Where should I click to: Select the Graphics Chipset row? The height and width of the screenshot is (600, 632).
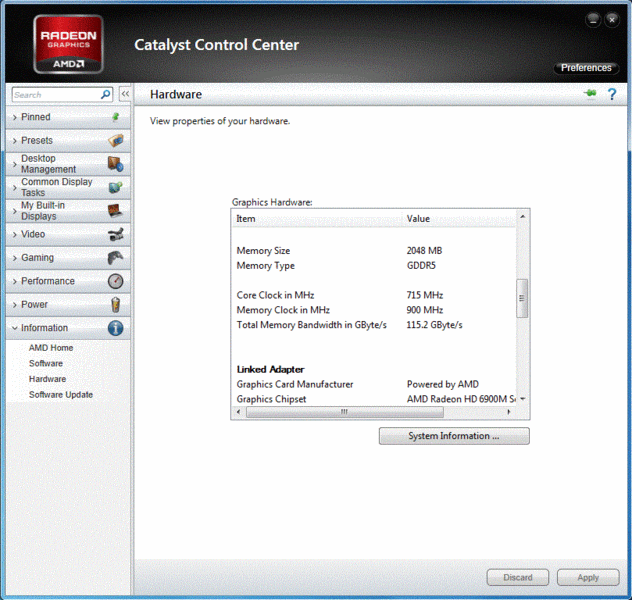click(374, 399)
